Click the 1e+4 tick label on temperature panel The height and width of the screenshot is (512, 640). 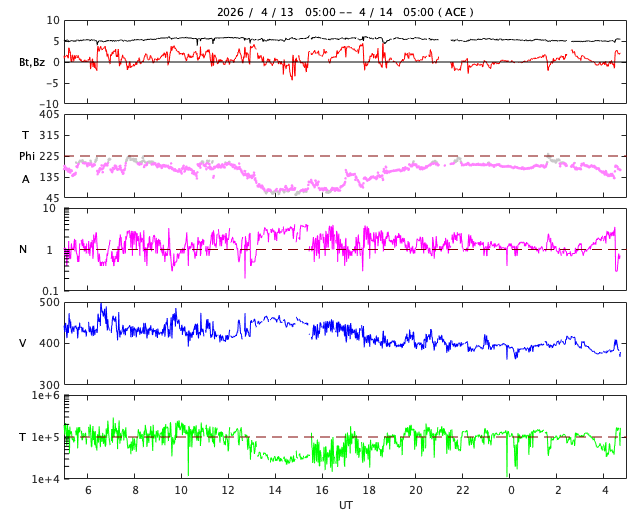point(45,479)
